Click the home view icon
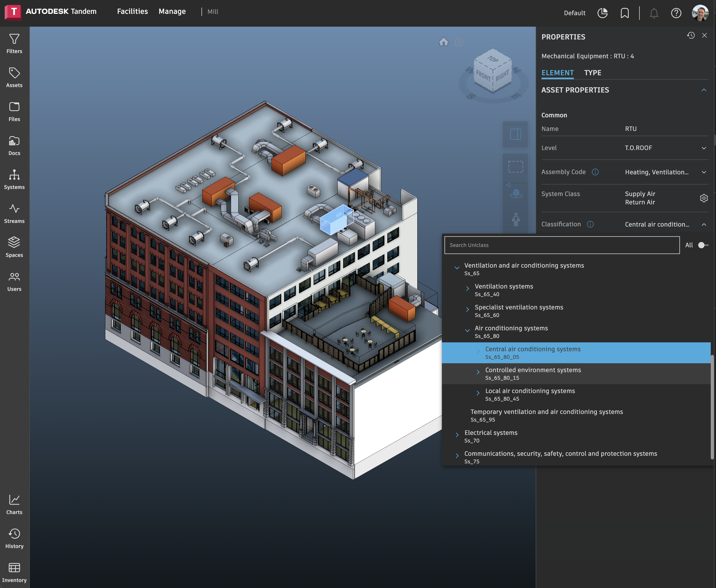 tap(443, 42)
